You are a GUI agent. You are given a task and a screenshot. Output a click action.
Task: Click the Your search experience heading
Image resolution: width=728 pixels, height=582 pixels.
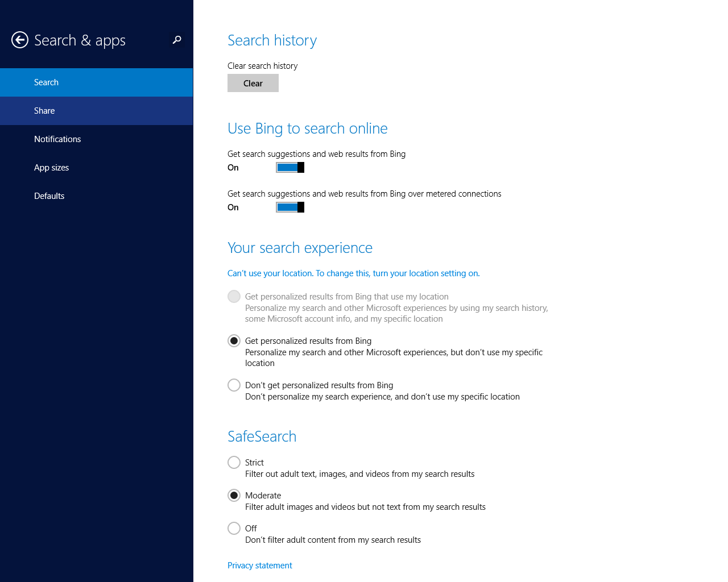tap(300, 247)
